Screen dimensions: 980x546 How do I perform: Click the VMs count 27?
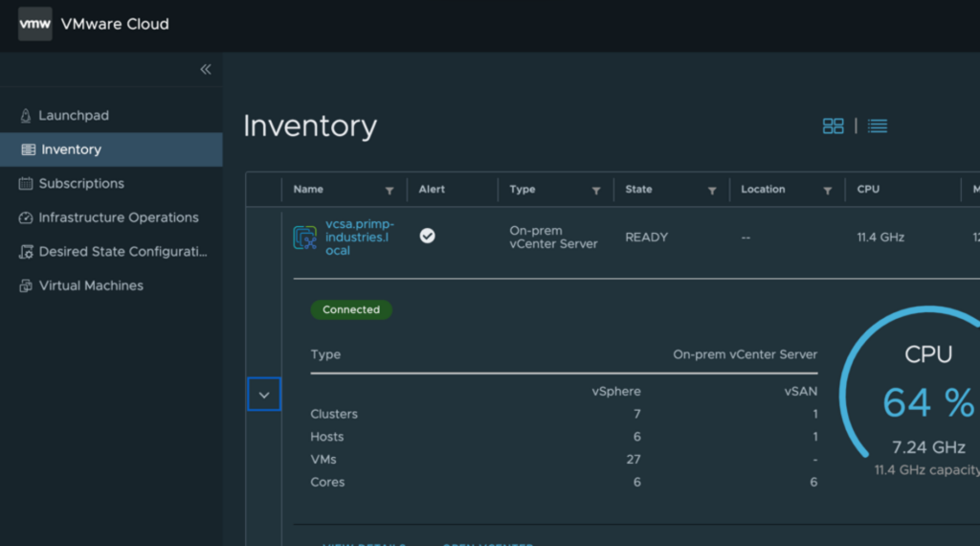click(x=634, y=460)
